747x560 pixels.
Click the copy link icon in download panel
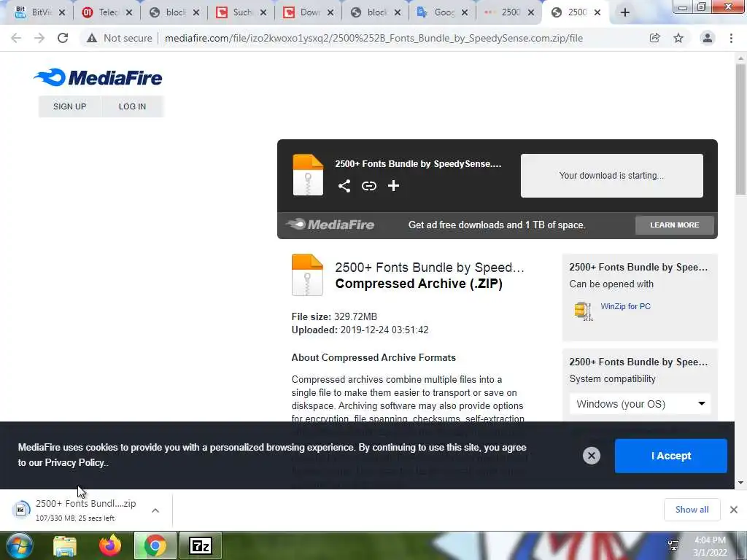[368, 186]
